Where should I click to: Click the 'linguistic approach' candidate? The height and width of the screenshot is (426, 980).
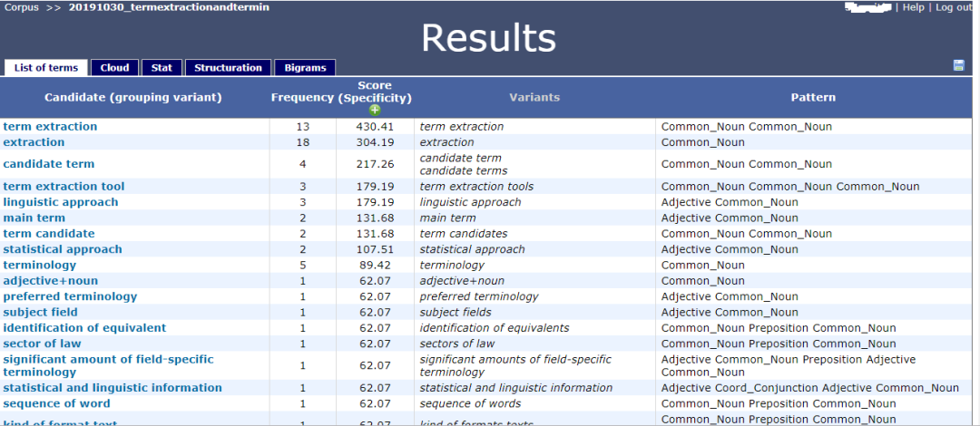[61, 202]
